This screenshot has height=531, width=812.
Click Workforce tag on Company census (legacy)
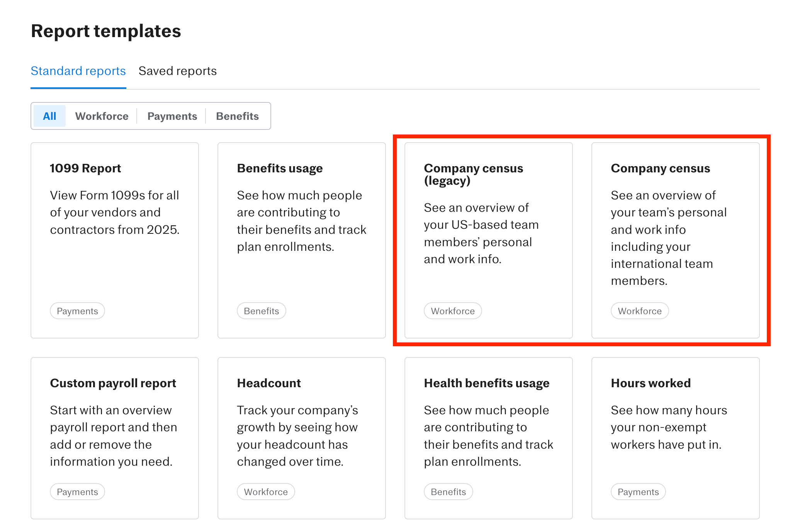pyautogui.click(x=452, y=311)
